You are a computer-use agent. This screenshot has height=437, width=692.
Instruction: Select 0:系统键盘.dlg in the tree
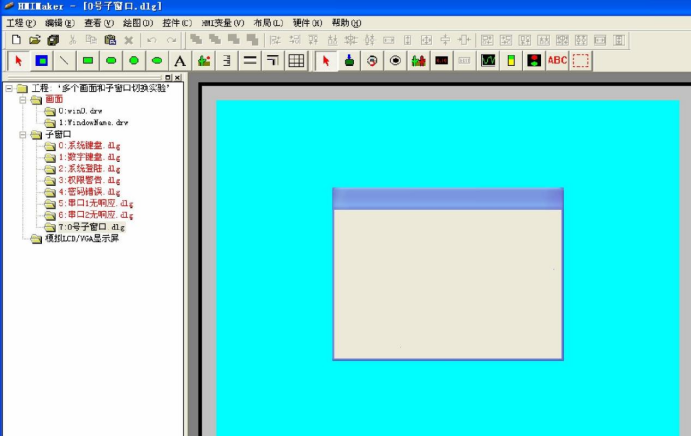tap(89, 146)
